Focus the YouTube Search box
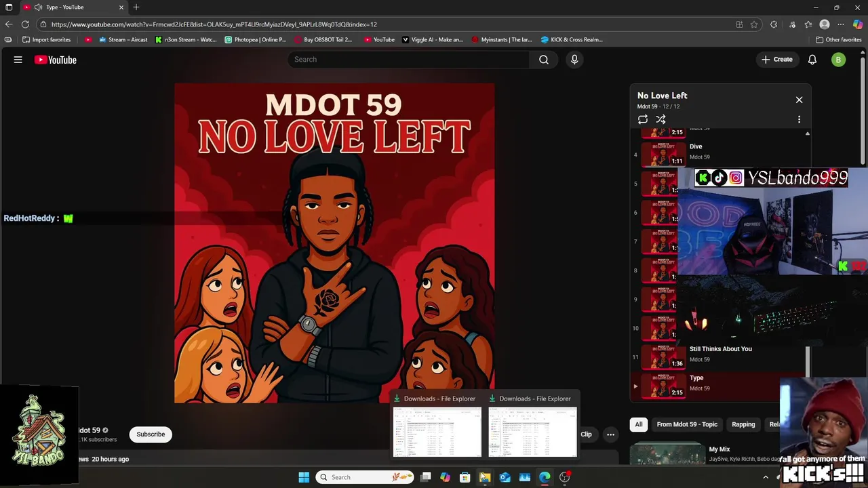 tap(409, 60)
